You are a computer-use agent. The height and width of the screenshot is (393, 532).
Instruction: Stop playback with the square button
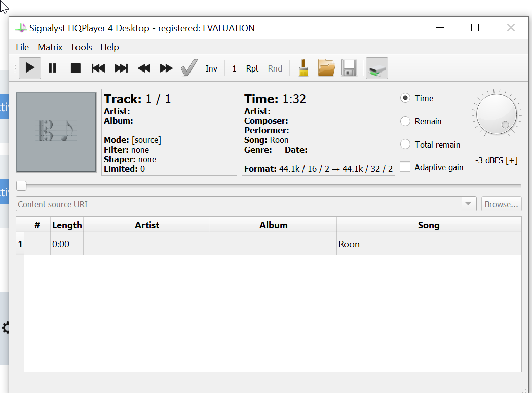tap(75, 68)
